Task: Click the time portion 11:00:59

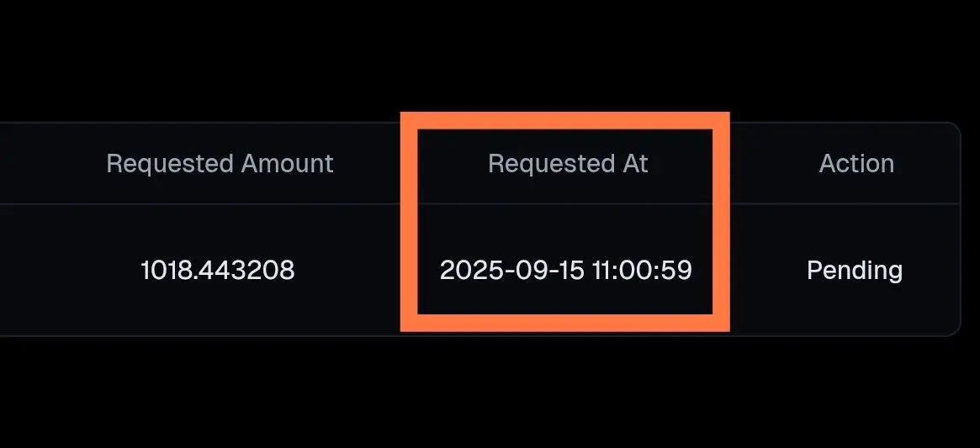Action: [x=643, y=271]
